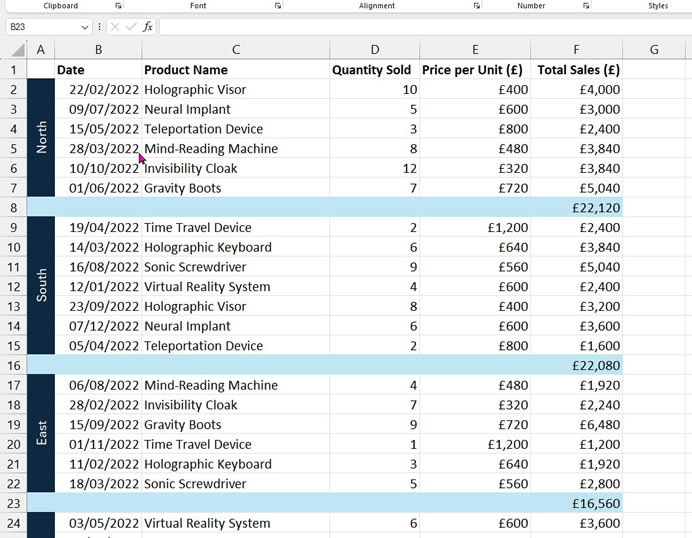Select the Total Sales (£) header cell
The height and width of the screenshot is (538, 692).
pyautogui.click(x=576, y=70)
